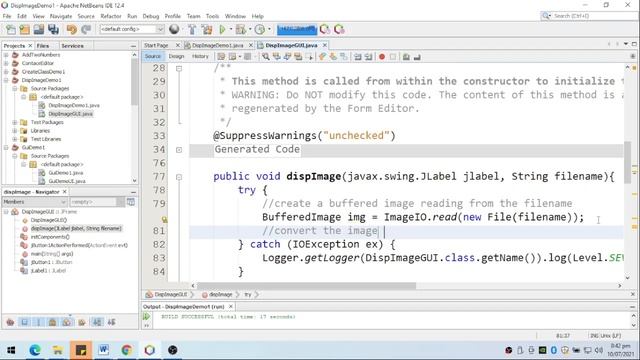Click the Navigator show Javadoc window icon
Viewport: 640px width, 360px height.
[x=131, y=202]
